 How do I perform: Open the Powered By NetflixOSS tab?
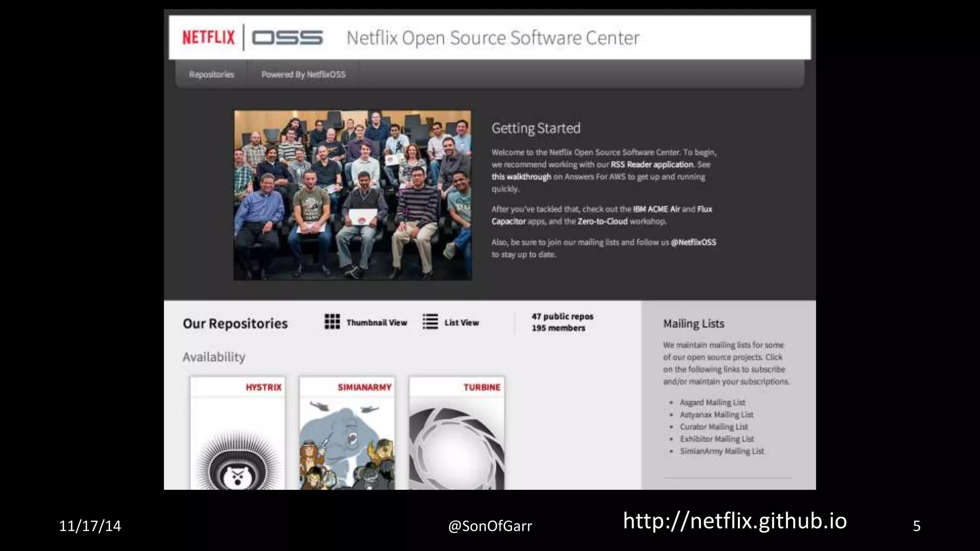pos(303,75)
